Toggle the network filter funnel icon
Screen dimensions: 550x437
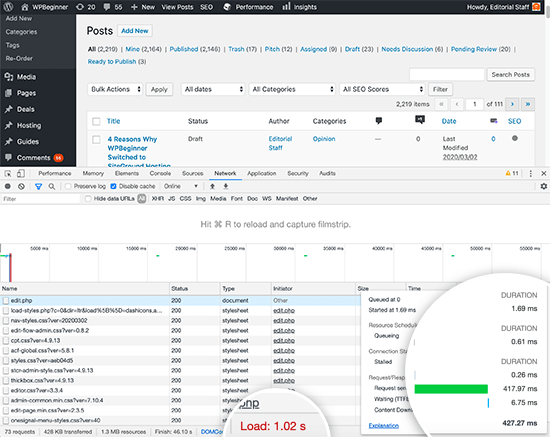tap(38, 187)
